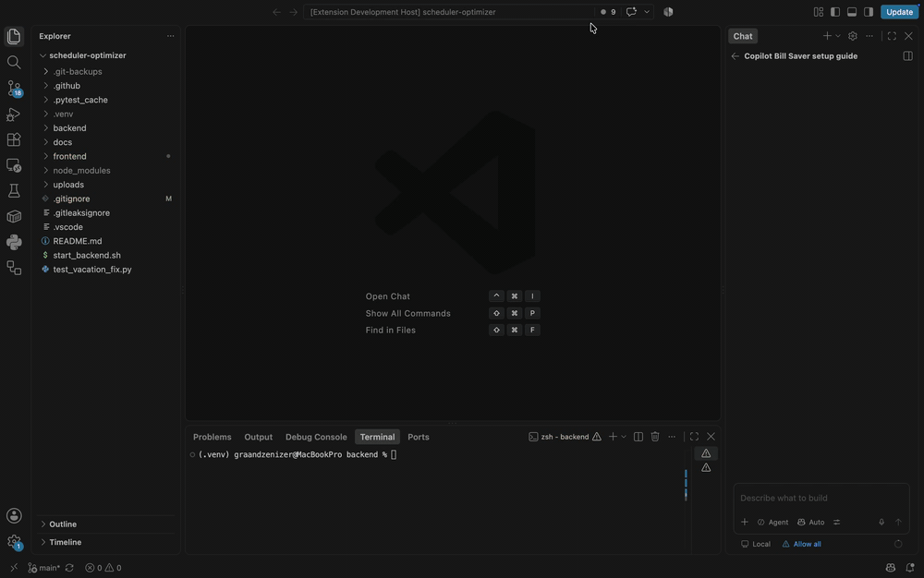Open the Remote Explorer icon
This screenshot has height=578, width=924.
(x=14, y=165)
